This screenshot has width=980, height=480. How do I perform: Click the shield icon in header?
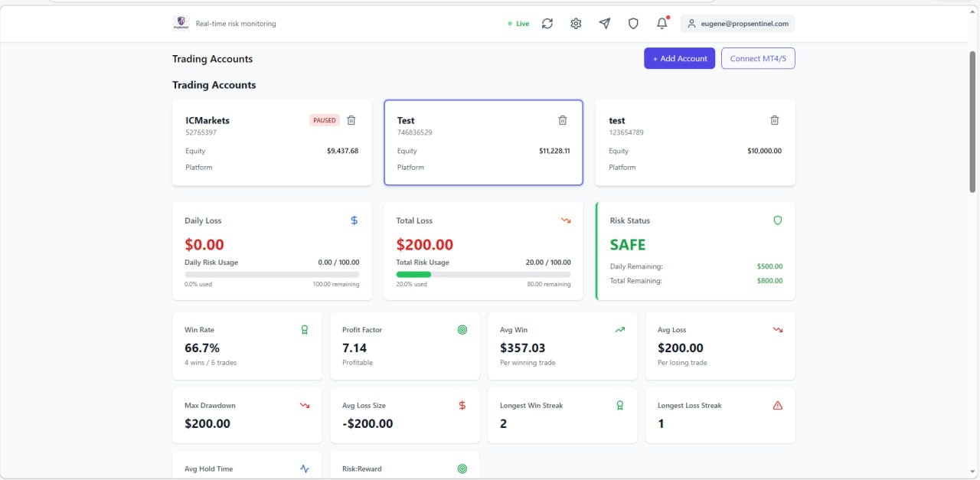click(x=633, y=24)
